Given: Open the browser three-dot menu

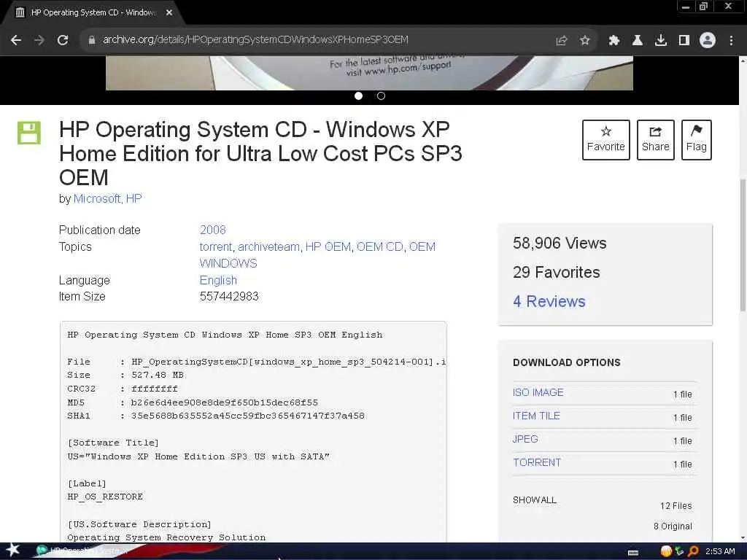Looking at the screenshot, I should [731, 41].
